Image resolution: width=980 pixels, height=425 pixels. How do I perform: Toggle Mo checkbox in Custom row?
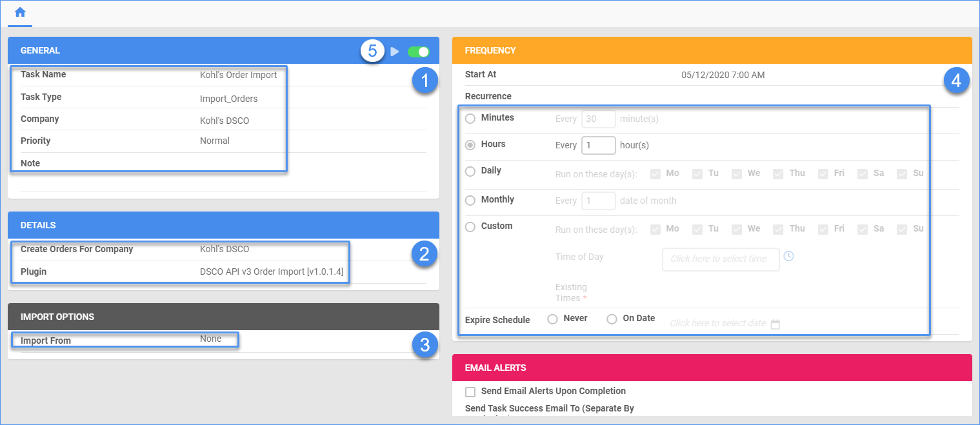click(x=655, y=229)
